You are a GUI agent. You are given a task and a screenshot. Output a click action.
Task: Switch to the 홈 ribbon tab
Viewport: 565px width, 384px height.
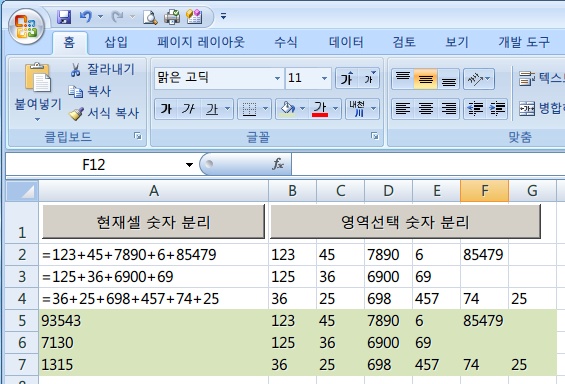69,43
